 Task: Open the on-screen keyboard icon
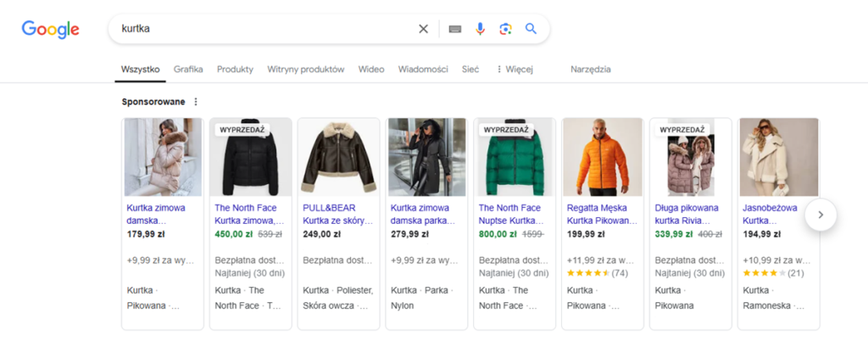pos(455,29)
